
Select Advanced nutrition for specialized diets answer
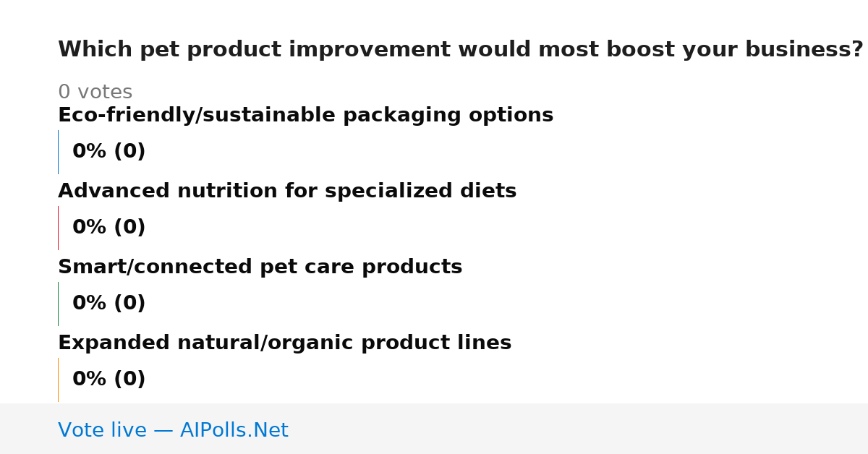coord(287,192)
